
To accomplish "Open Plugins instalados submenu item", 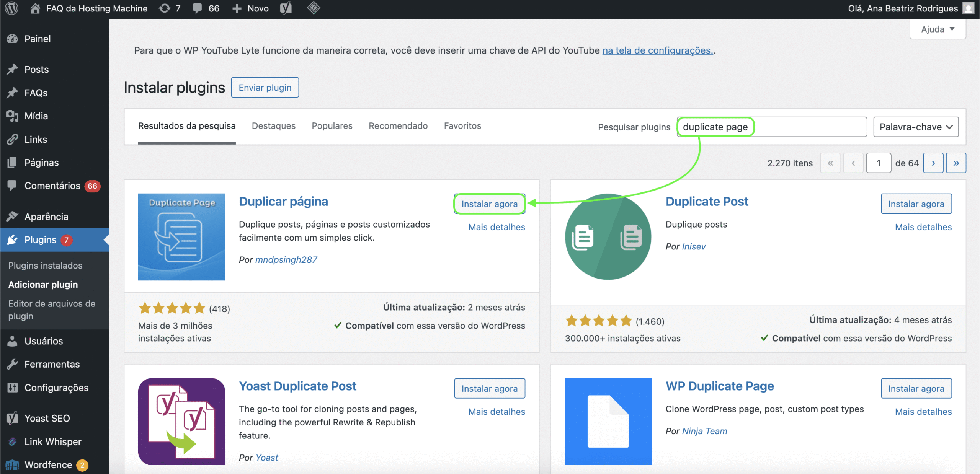I will coord(45,266).
